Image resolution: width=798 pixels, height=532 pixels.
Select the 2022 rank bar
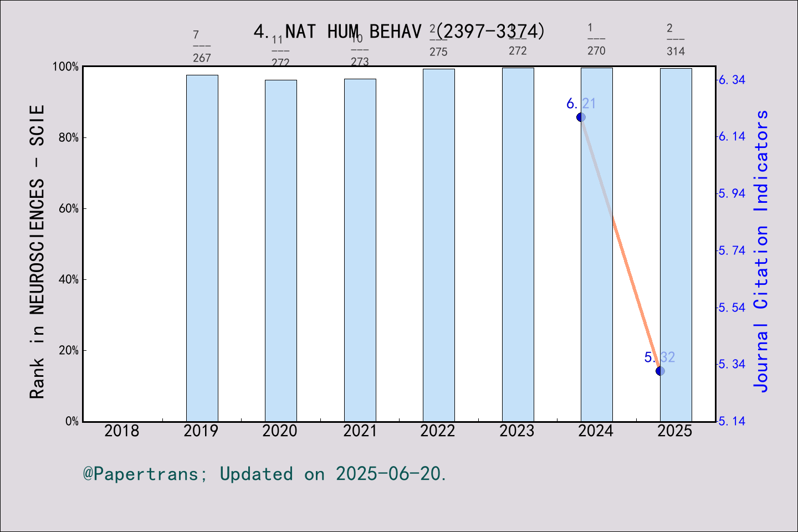[439, 245]
